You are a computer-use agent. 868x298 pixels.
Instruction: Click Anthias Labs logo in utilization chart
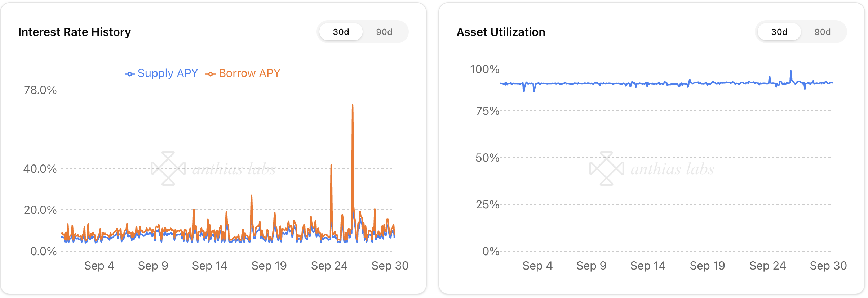pos(607,168)
